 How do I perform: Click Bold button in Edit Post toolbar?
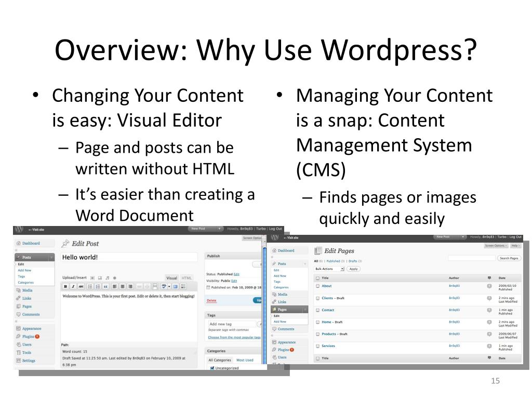[65, 287]
